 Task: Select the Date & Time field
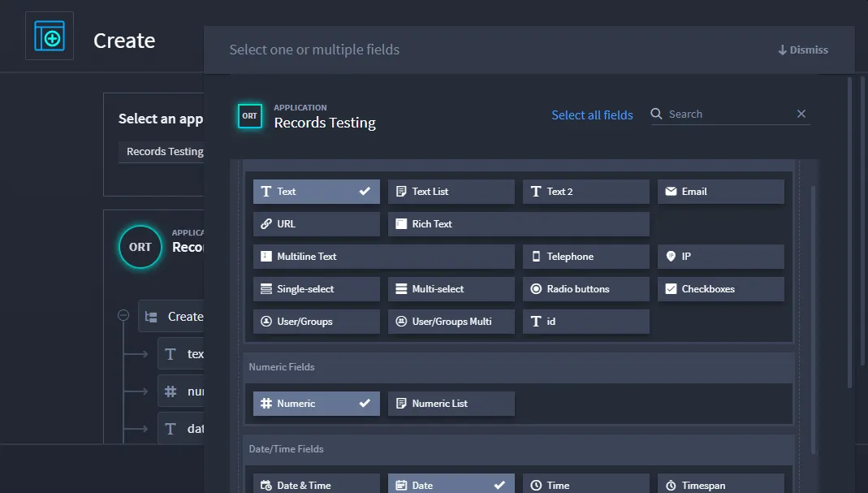[x=317, y=485]
